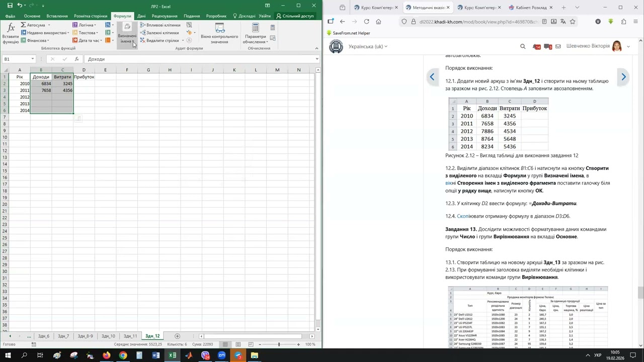Select Normal view icon in status bar

click(x=225, y=344)
